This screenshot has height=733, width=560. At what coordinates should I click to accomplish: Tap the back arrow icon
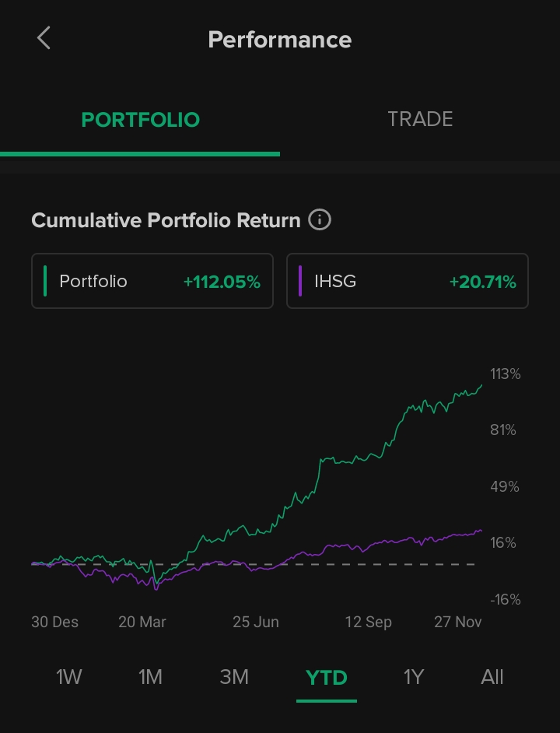tap(44, 38)
